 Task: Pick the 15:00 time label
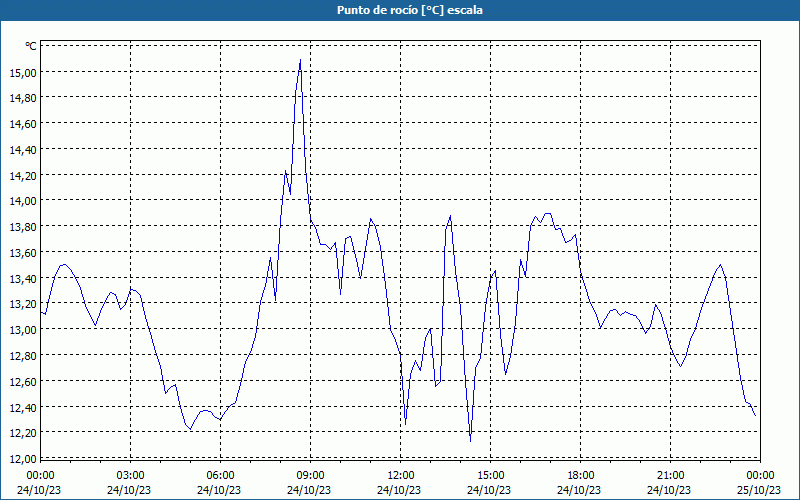click(x=491, y=476)
